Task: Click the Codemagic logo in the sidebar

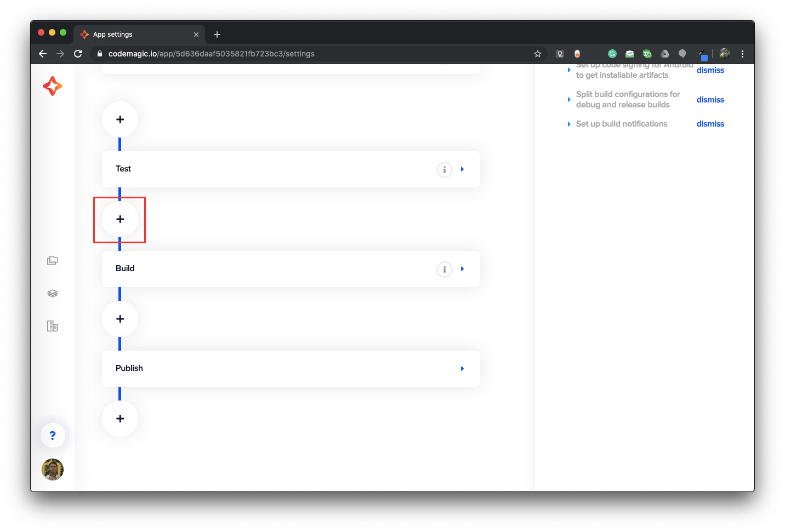Action: (52, 86)
